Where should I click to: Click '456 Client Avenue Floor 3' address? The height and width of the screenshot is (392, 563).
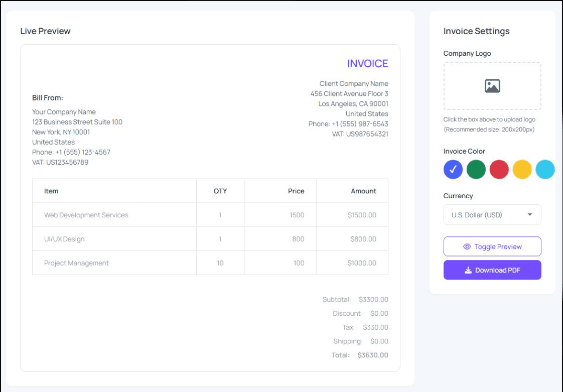[x=349, y=93]
